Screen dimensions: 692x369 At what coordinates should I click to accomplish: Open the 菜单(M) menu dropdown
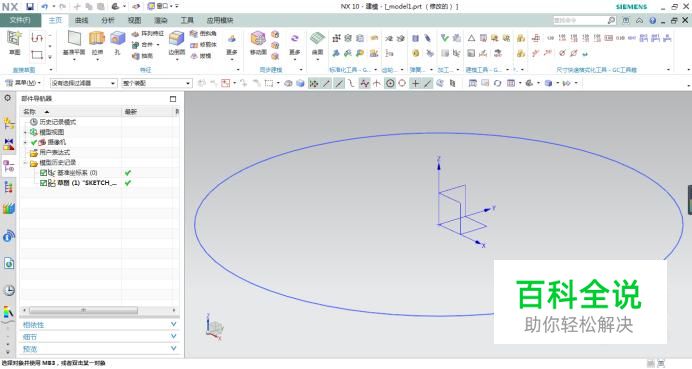pos(23,83)
